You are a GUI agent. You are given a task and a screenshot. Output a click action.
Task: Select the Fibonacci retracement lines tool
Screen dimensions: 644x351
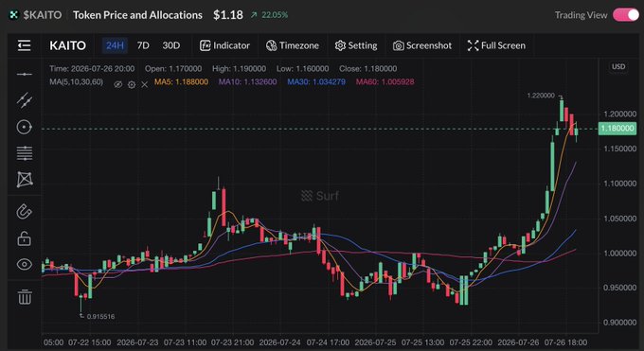pos(25,153)
